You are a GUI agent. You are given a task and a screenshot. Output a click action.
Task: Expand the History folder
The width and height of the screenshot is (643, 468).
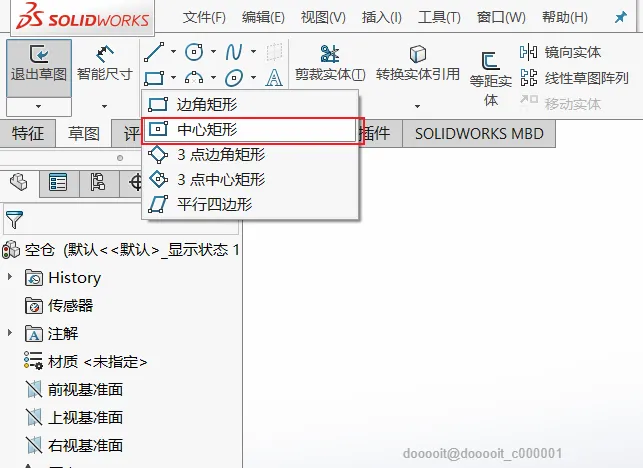(x=10, y=277)
